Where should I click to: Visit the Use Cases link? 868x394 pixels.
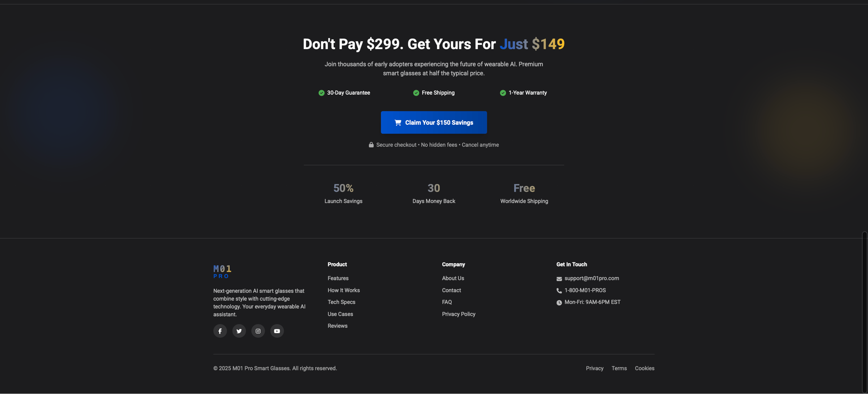(x=340, y=314)
